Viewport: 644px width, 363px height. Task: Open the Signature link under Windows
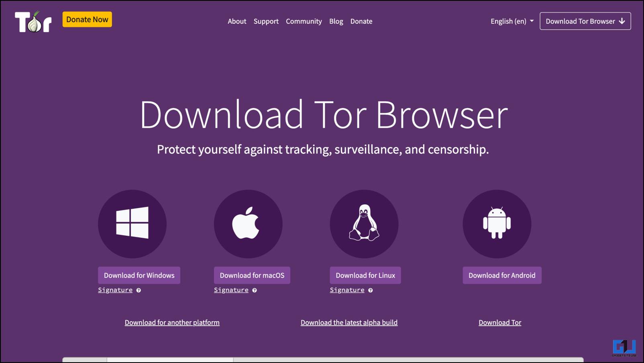(x=115, y=290)
